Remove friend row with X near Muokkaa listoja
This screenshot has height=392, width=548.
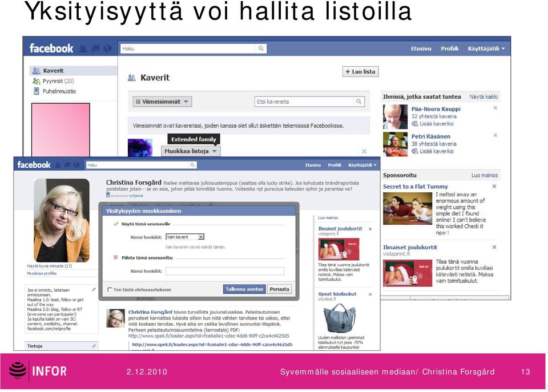(364, 151)
